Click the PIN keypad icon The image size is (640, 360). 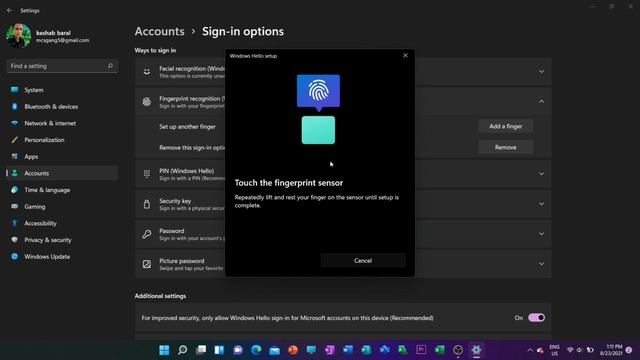[147, 174]
